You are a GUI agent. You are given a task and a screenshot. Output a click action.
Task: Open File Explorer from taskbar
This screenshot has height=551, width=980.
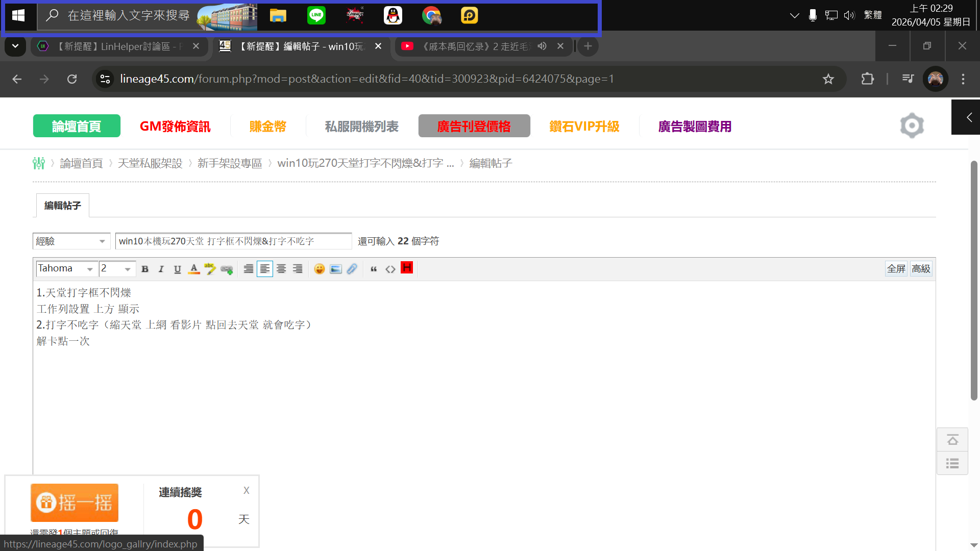pyautogui.click(x=278, y=16)
